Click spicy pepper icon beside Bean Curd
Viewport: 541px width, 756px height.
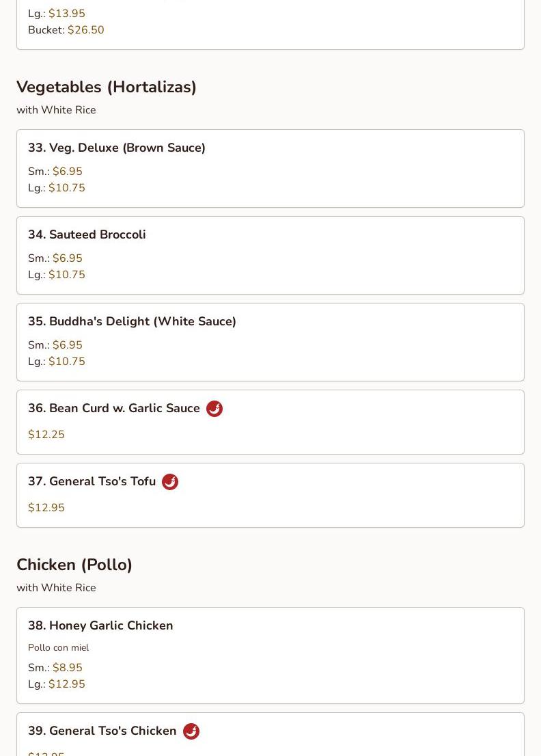pos(214,408)
